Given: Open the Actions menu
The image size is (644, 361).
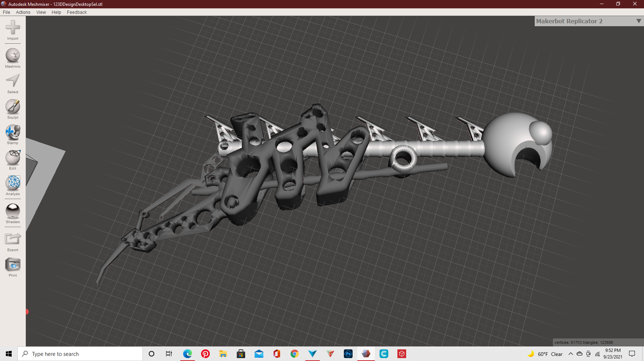Looking at the screenshot, I should pos(23,12).
